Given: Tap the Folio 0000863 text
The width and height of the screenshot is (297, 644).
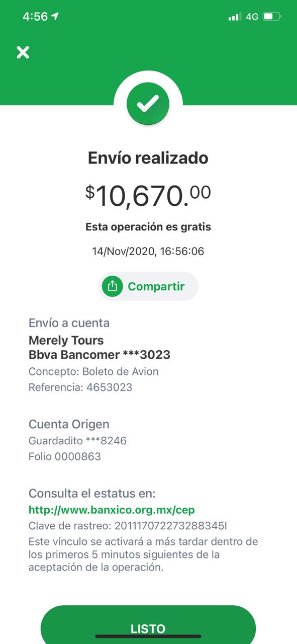Looking at the screenshot, I should (65, 456).
